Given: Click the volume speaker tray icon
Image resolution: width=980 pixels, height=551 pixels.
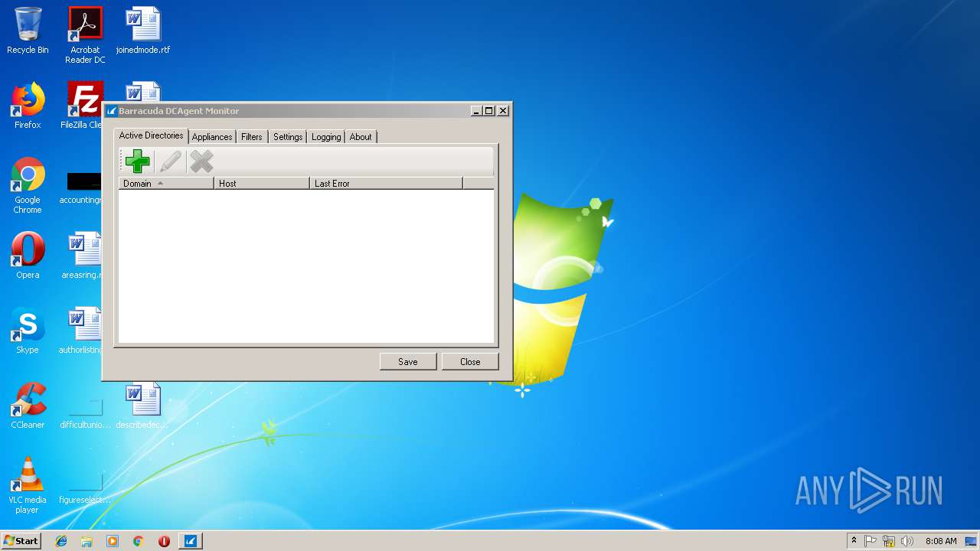Looking at the screenshot, I should click(x=907, y=541).
